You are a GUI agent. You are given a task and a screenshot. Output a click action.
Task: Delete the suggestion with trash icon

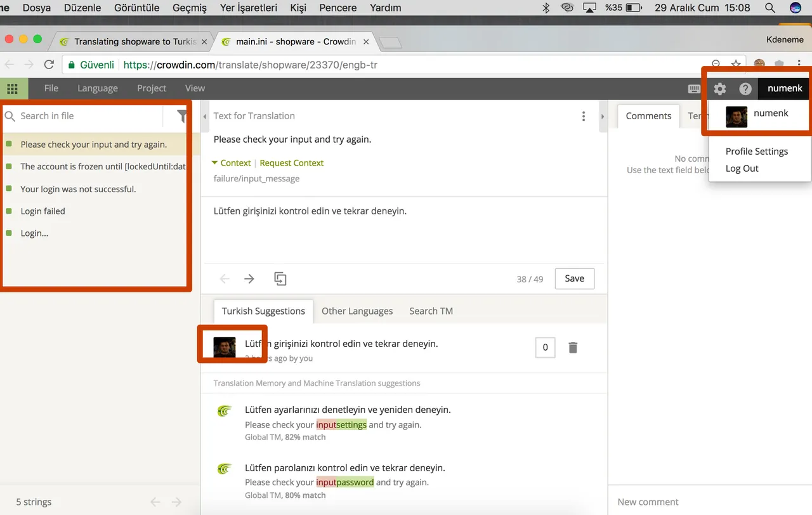(573, 348)
